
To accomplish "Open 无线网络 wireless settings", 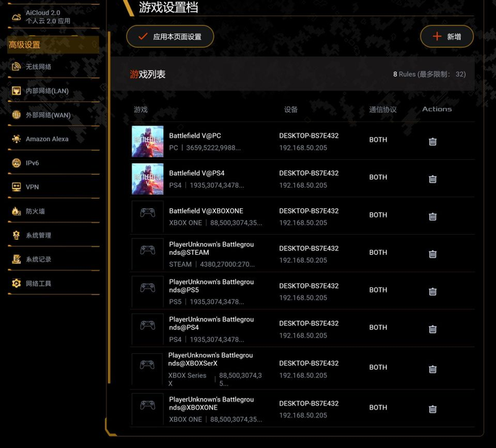I will 38,66.
